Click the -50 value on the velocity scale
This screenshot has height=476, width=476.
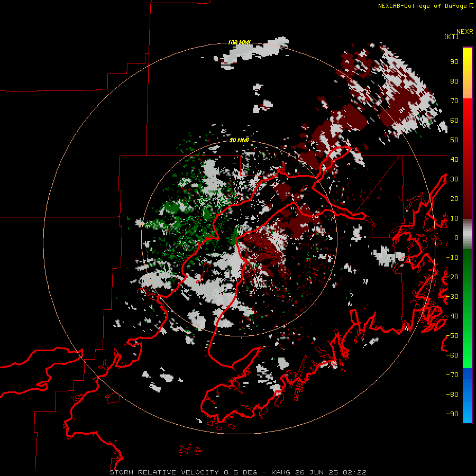click(452, 336)
